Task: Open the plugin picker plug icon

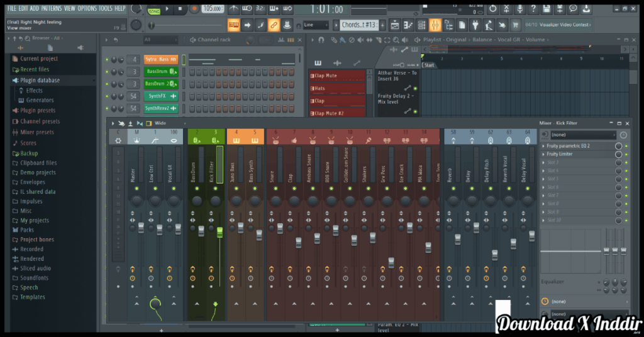Action: click(x=475, y=25)
